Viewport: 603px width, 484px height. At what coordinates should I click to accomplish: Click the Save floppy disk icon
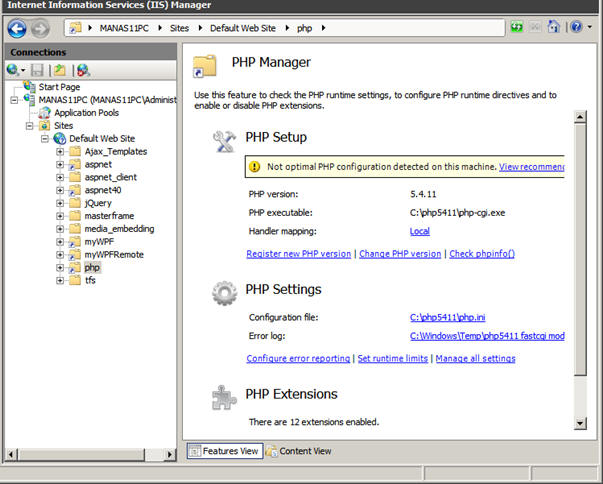click(37, 70)
